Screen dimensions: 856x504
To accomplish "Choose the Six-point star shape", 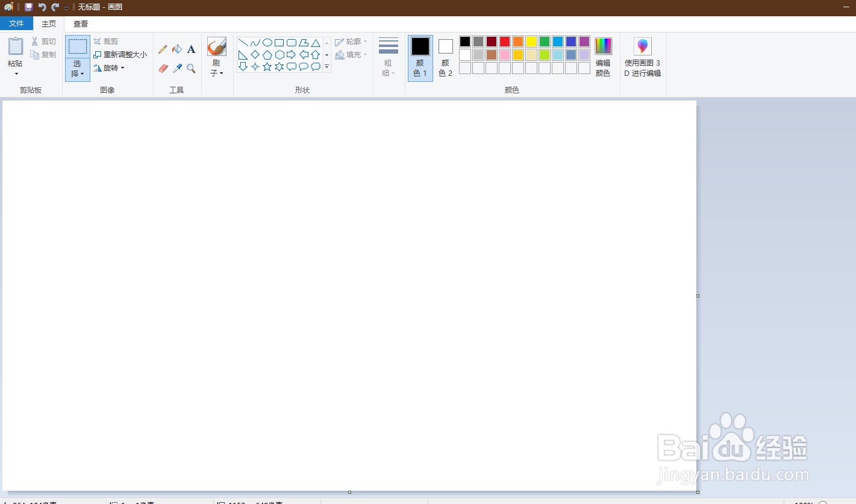I will [279, 67].
